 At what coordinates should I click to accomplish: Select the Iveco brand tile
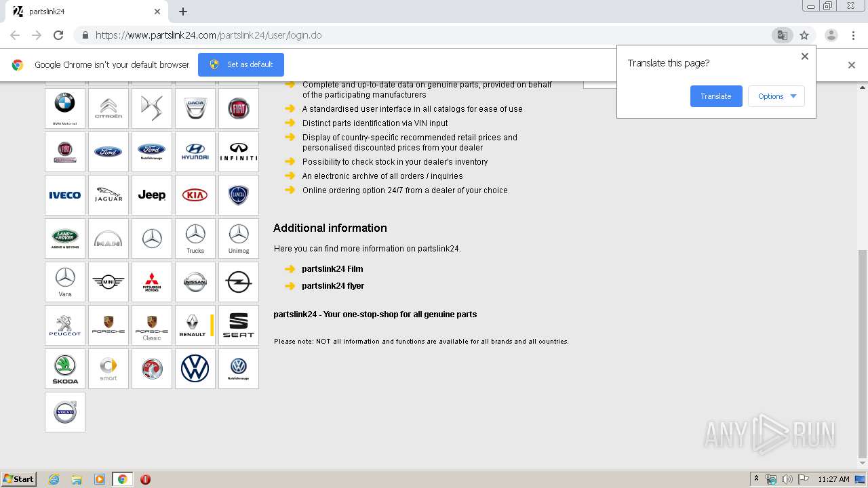[x=65, y=195]
